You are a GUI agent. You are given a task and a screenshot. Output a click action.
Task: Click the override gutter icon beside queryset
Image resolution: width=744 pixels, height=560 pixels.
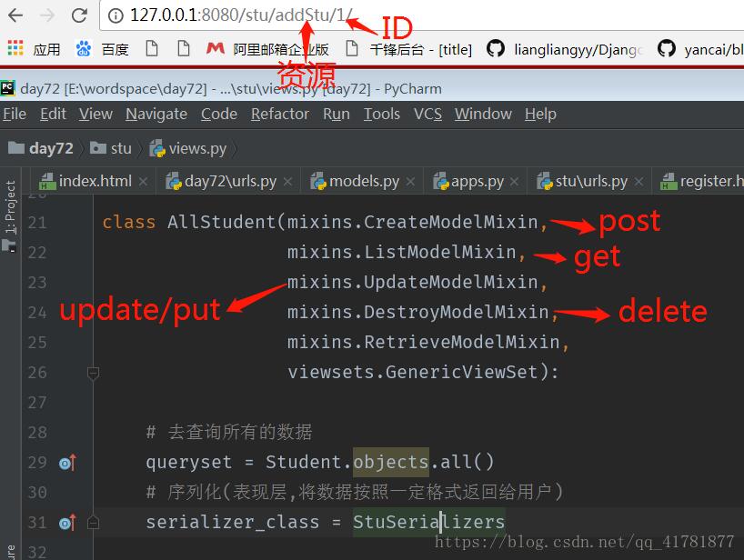pos(66,463)
